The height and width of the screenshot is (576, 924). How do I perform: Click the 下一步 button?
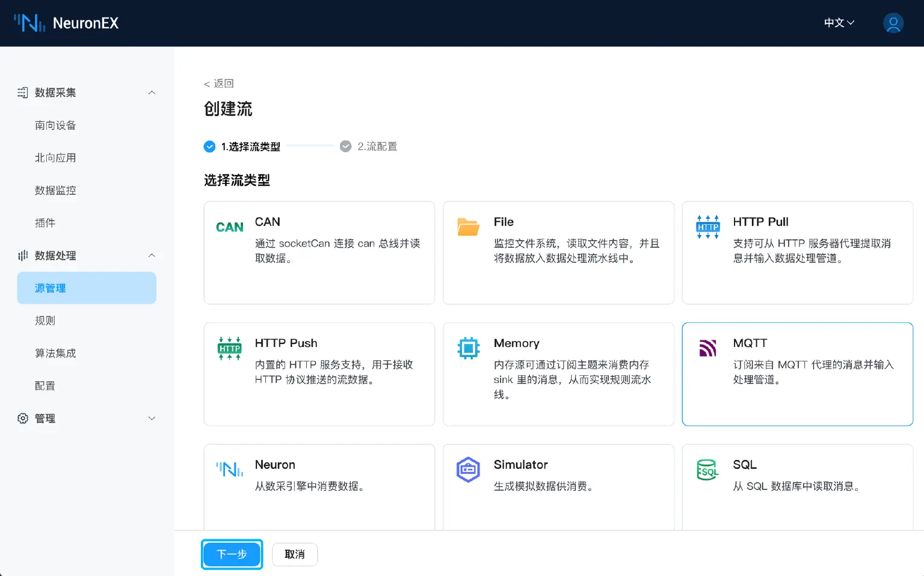click(x=232, y=554)
